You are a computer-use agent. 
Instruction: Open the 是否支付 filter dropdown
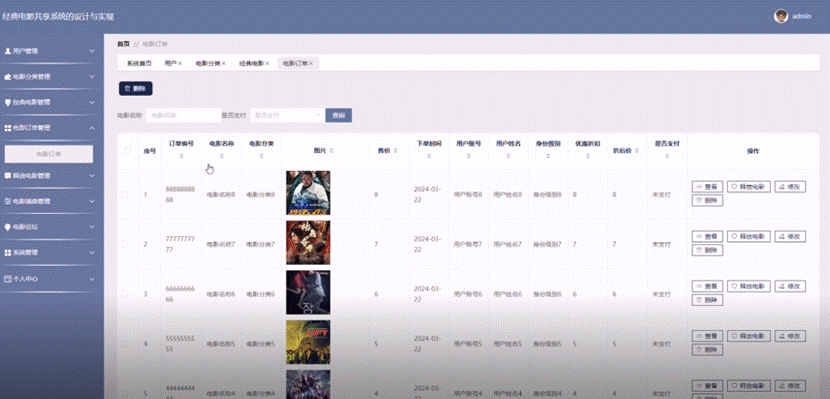[287, 115]
